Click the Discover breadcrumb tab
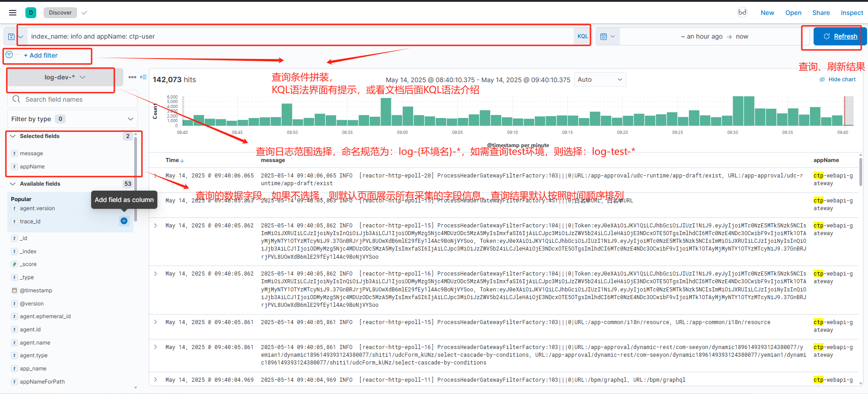The image size is (868, 394). (60, 13)
